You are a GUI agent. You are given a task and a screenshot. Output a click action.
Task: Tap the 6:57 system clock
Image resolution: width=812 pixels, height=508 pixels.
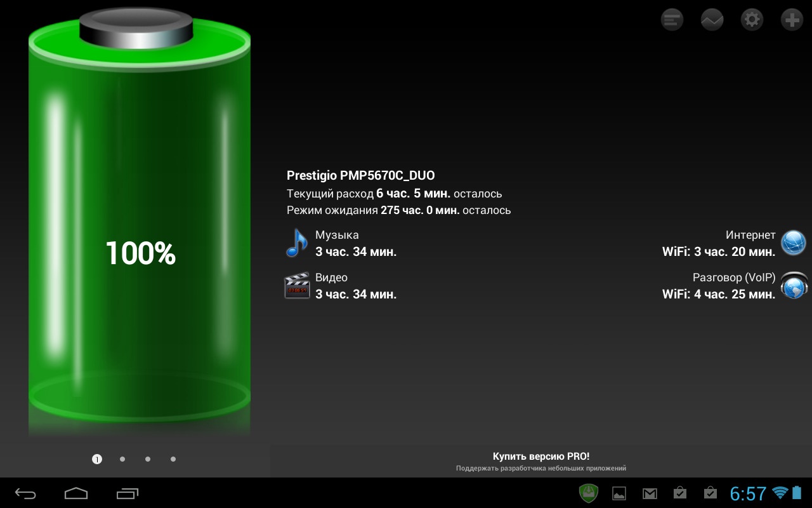pyautogui.click(x=748, y=493)
